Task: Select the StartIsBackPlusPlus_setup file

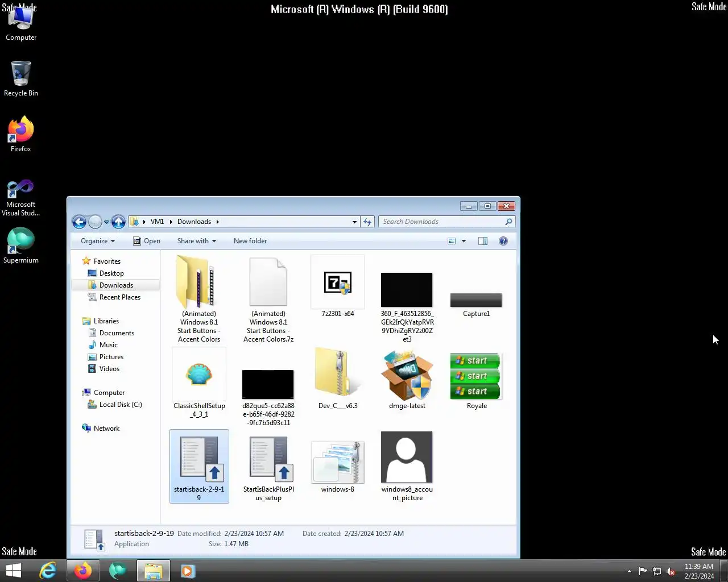Action: click(268, 469)
